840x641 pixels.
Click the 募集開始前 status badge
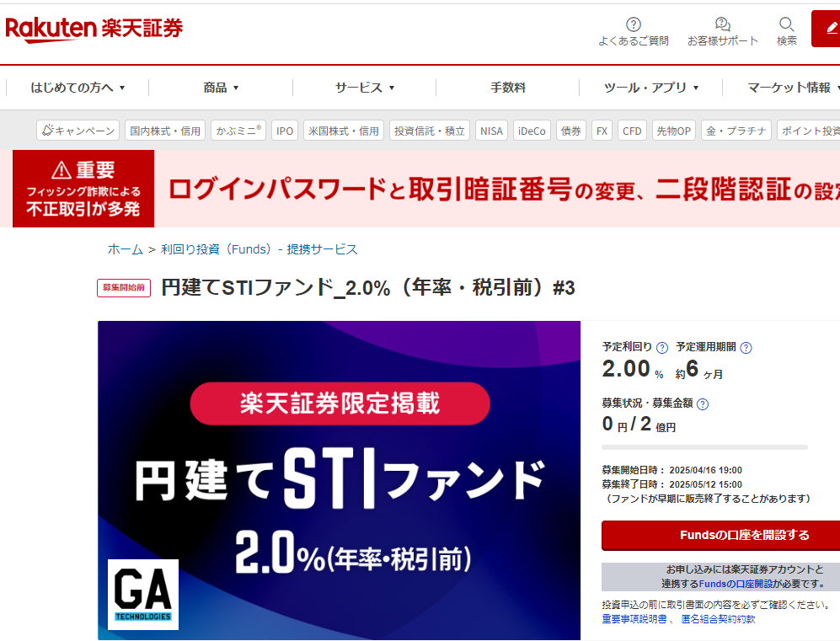(124, 287)
